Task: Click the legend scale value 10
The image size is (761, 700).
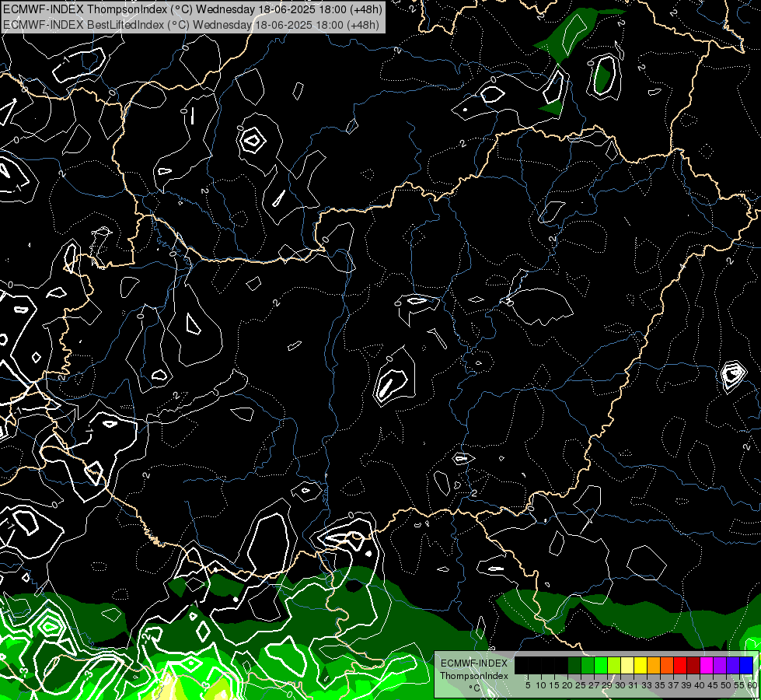Action: pyautogui.click(x=541, y=685)
